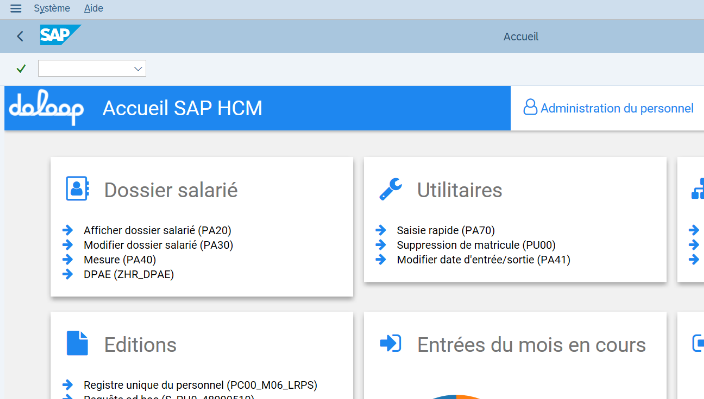Click the Accueil page title in header
704x399 pixels.
pyautogui.click(x=520, y=37)
